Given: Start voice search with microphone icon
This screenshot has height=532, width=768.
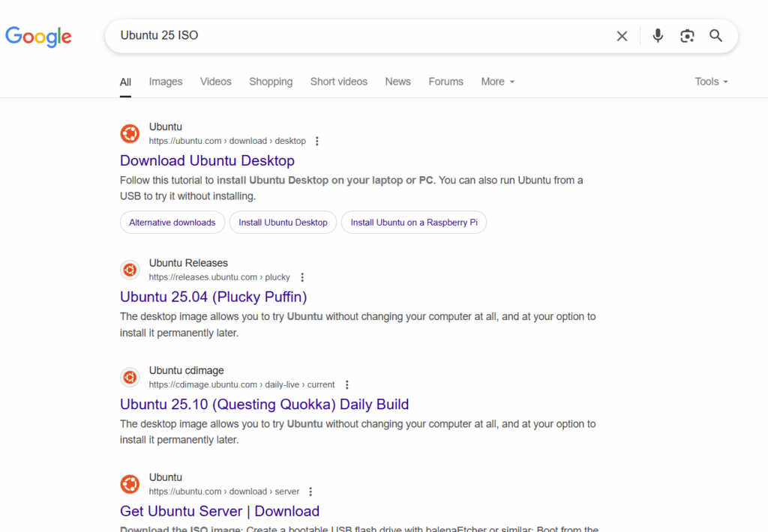Looking at the screenshot, I should pos(658,36).
